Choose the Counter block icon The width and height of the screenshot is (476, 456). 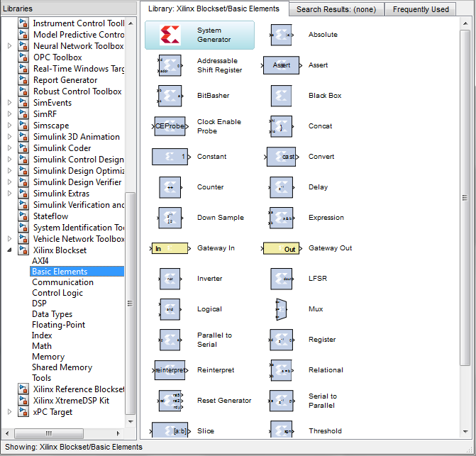[x=170, y=187]
